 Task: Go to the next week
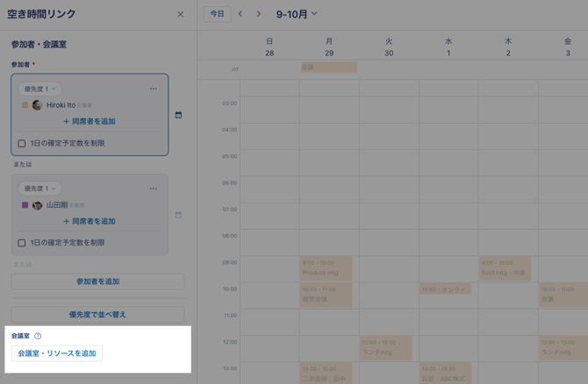tap(258, 14)
